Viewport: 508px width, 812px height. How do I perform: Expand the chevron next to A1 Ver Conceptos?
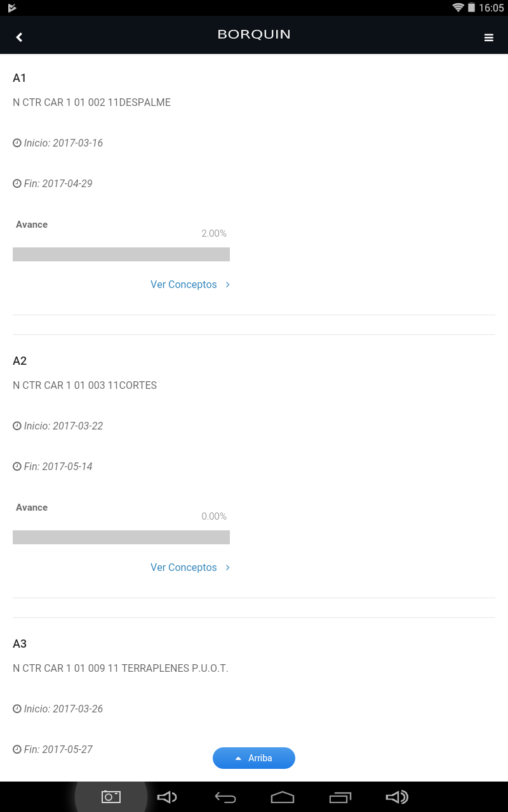[x=228, y=285]
